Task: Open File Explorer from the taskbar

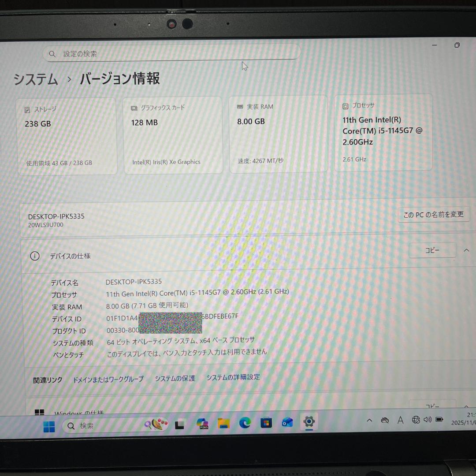Action: (223, 424)
